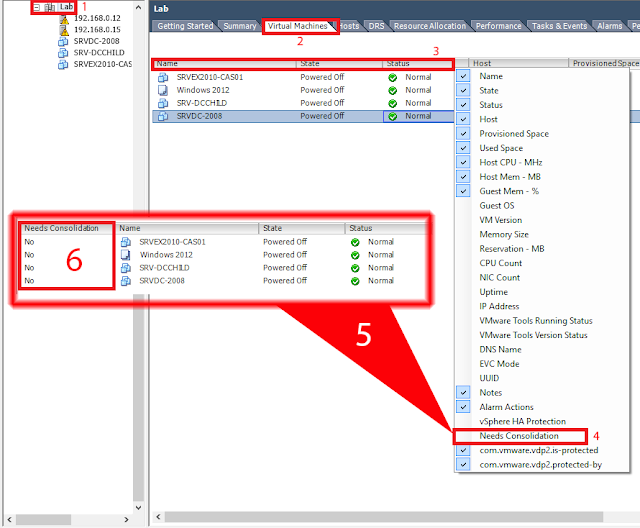Enable Guest OS column
The image size is (640, 528).
542,206
